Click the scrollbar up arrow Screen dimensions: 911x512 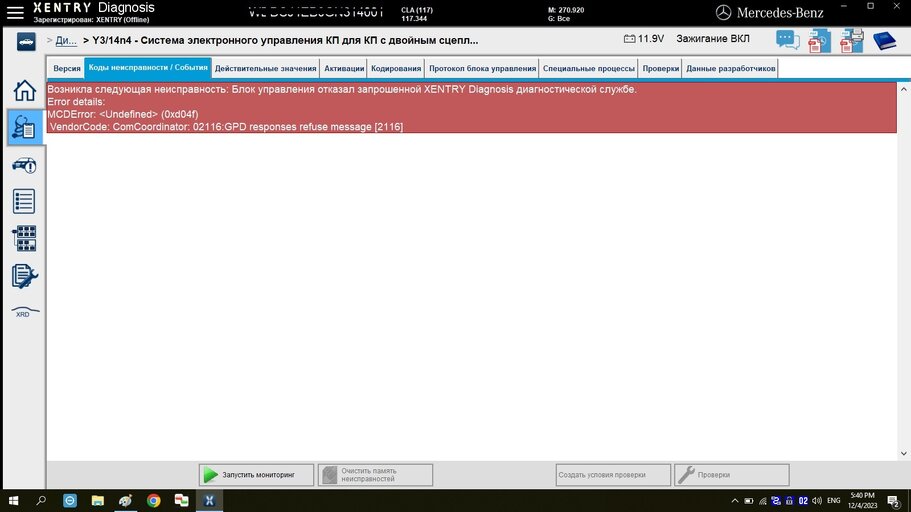(903, 89)
